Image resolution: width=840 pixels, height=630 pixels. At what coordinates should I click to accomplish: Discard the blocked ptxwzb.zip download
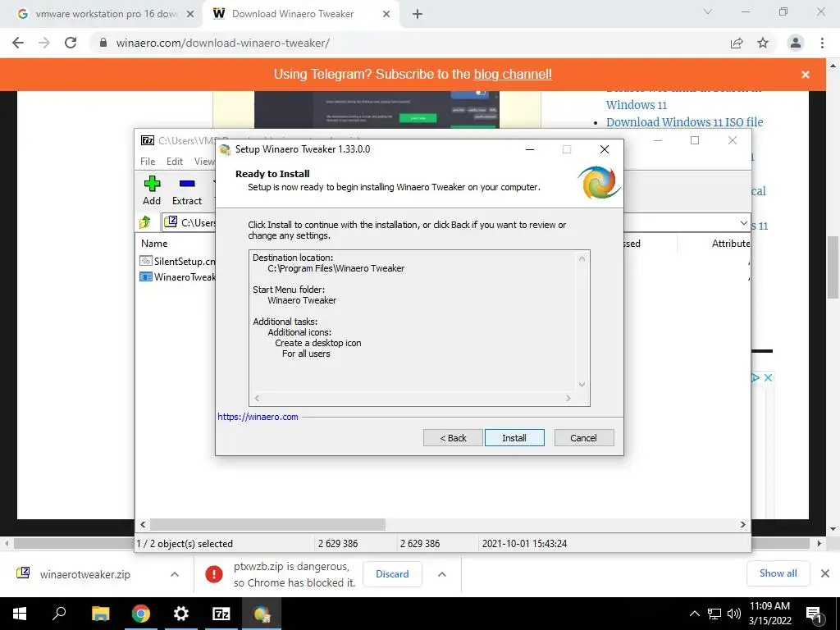click(x=392, y=573)
